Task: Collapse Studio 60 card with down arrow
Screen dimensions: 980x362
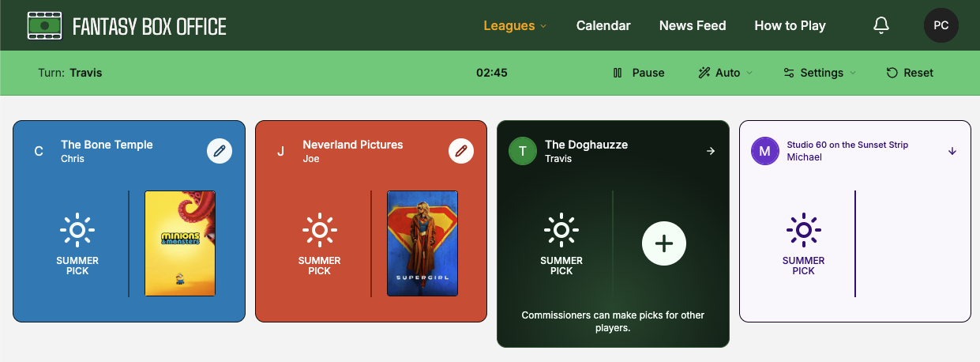Action: (952, 151)
